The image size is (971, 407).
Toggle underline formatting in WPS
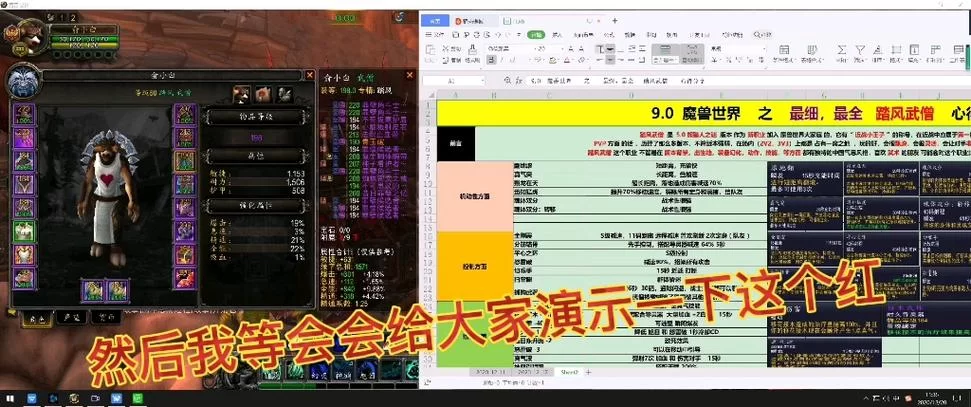[513, 60]
